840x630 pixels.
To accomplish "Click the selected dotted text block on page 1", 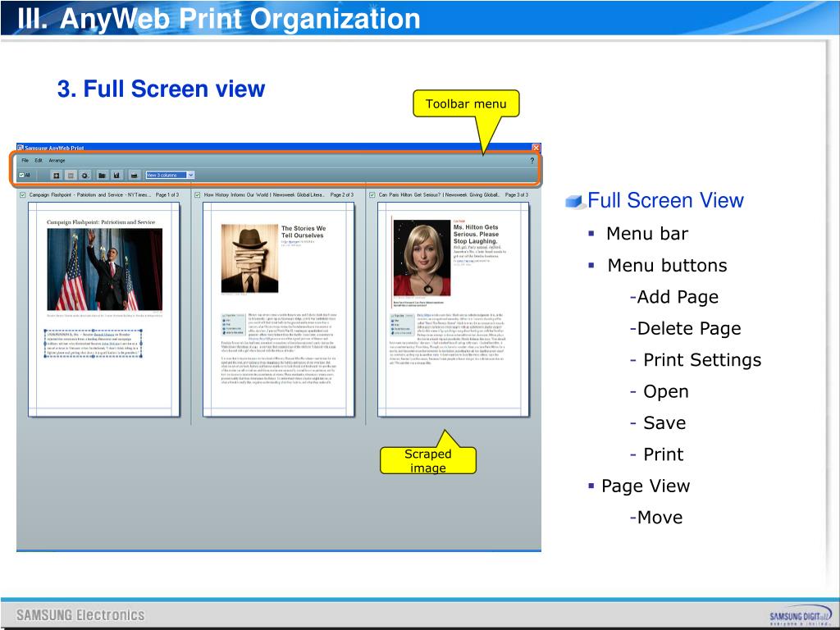I will coord(94,344).
